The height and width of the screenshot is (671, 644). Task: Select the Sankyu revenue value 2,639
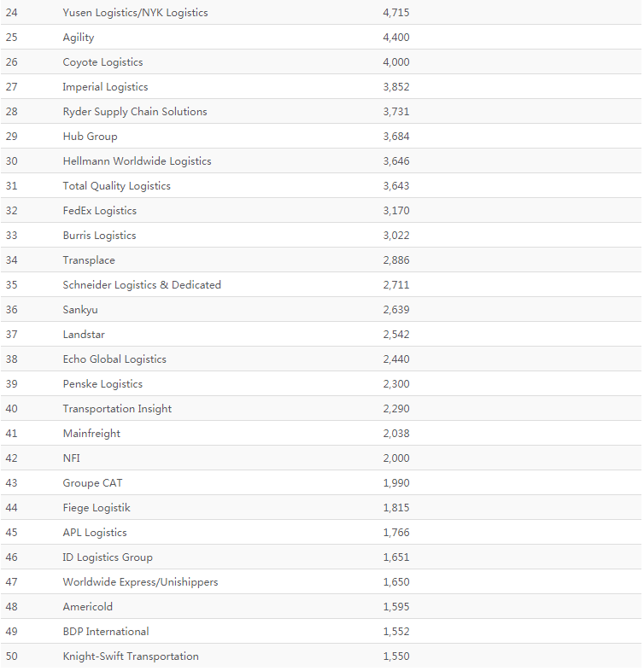pos(396,310)
